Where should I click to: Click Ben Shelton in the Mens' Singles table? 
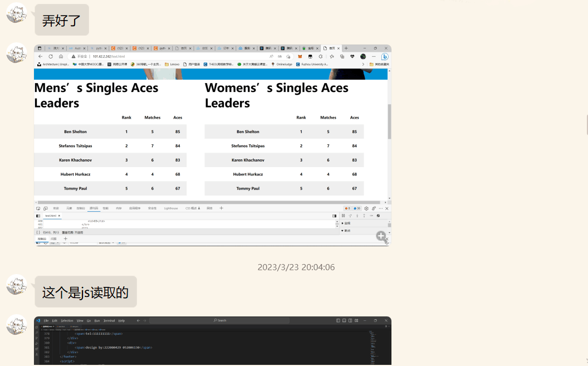point(75,131)
